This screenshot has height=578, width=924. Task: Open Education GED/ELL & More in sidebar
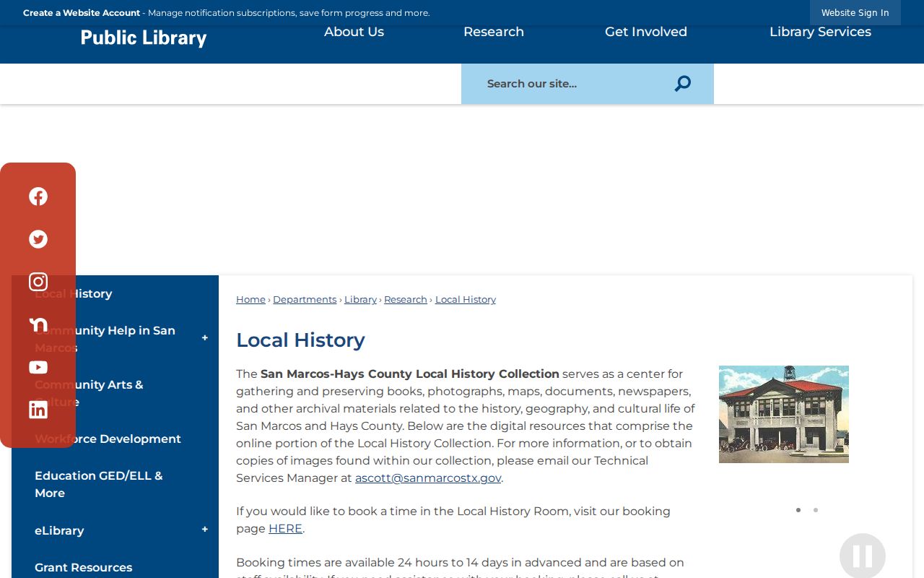[99, 484]
